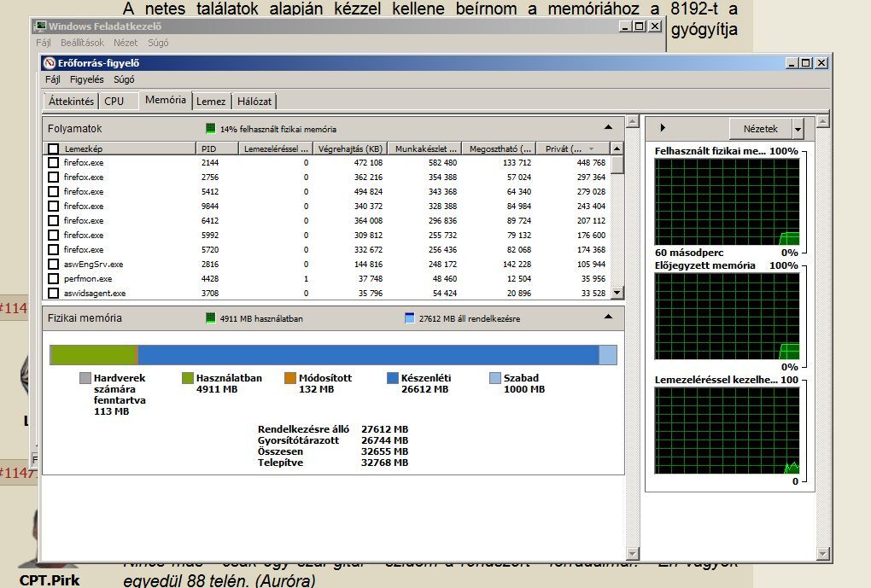The image size is (871, 588).
Task: Check the firefox.exe PID 2144 box
Action: coord(53,163)
